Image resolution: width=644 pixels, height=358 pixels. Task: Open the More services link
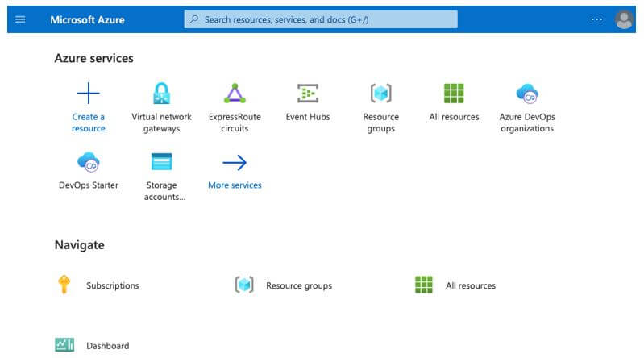click(x=235, y=185)
